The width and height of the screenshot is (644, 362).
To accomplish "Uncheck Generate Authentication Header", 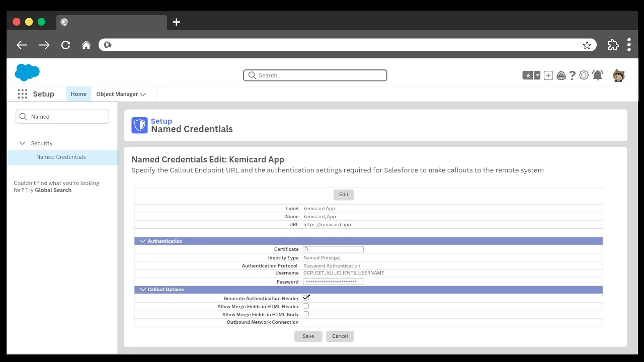I will [x=306, y=298].
